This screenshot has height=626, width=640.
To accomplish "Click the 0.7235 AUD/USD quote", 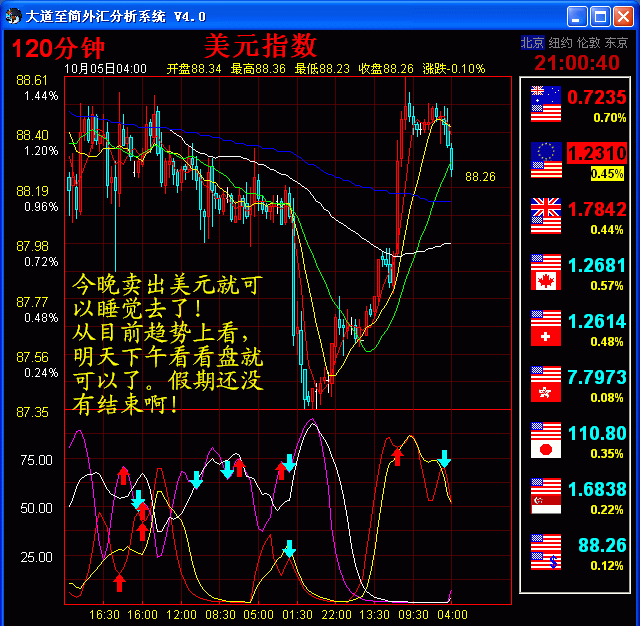I will pyautogui.click(x=597, y=97).
